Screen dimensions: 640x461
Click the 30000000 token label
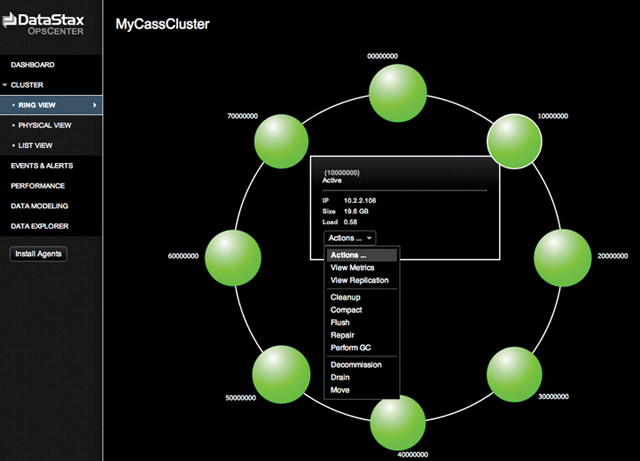click(553, 396)
